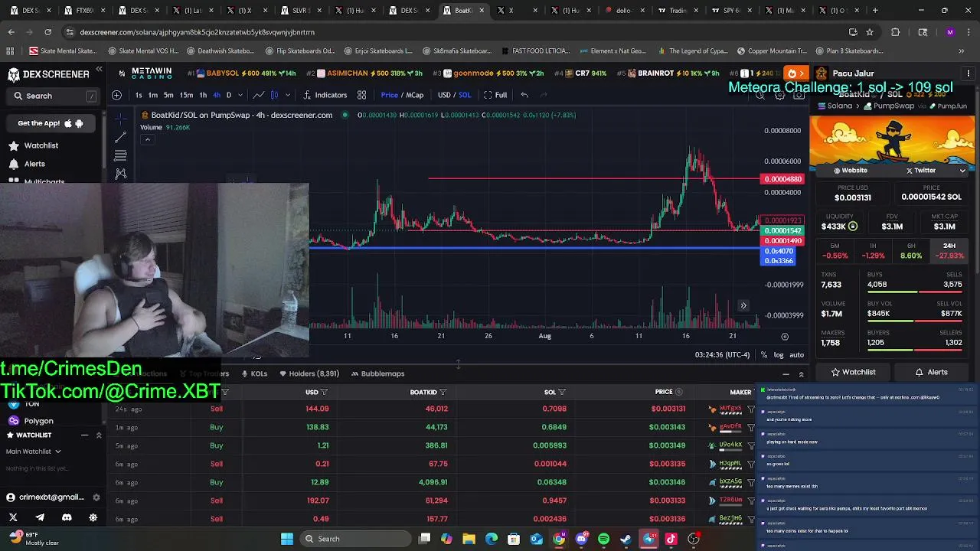Viewport: 980px width, 551px height.
Task: Filter transactions by USD column
Action: (x=324, y=393)
